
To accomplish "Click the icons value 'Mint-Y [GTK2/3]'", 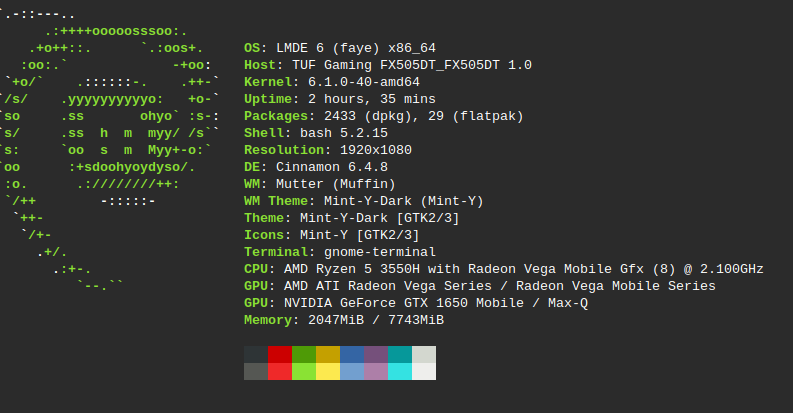I will tap(360, 235).
